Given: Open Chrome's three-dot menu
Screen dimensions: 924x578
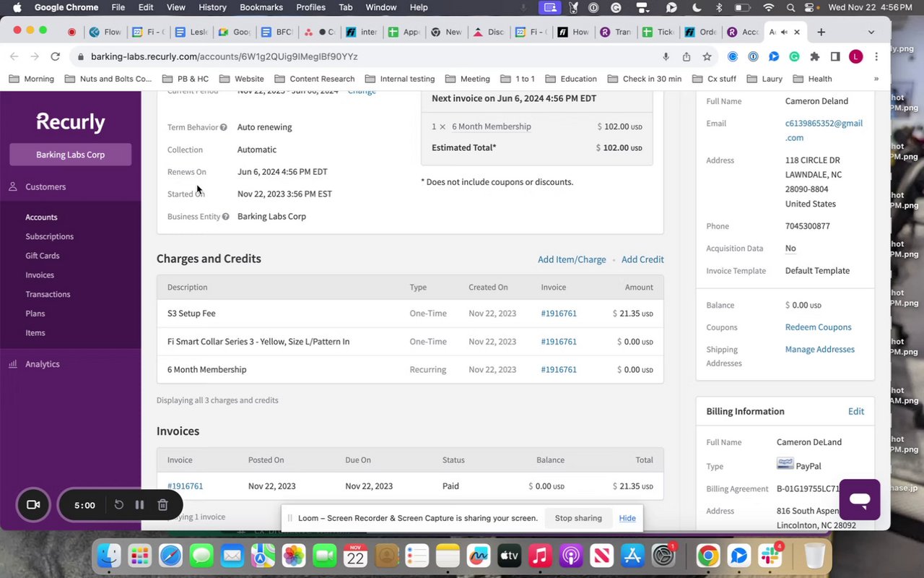Looking at the screenshot, I should point(876,56).
